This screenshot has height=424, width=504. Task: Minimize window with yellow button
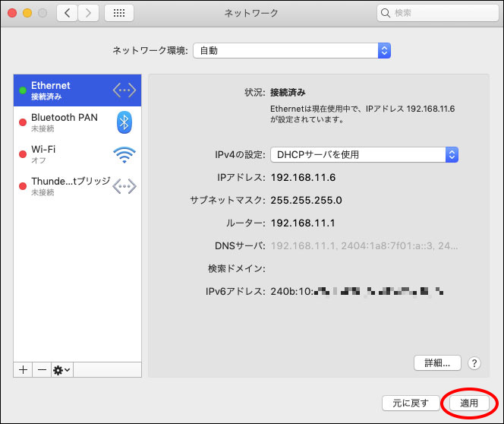pos(27,13)
